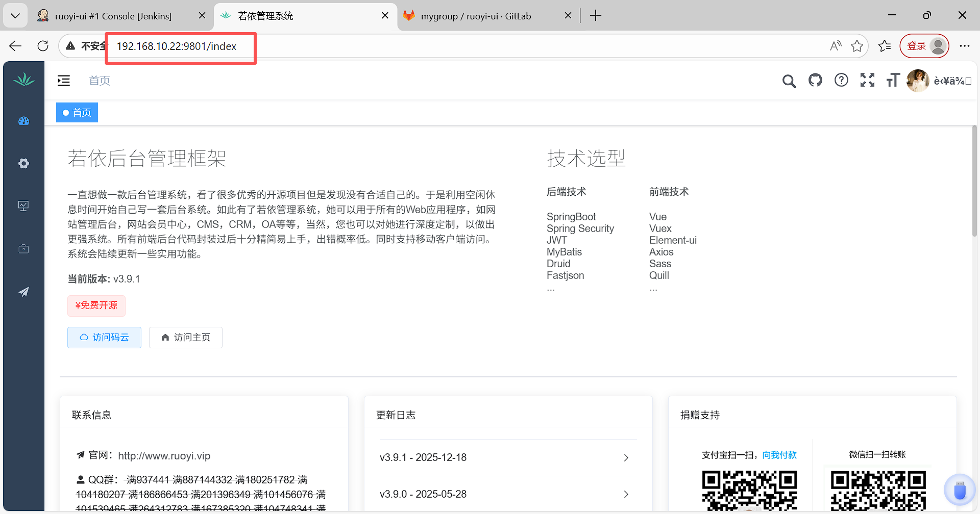Screen dimensions: 980x514
Task: Click the 首页 tag view tab
Action: coord(77,112)
